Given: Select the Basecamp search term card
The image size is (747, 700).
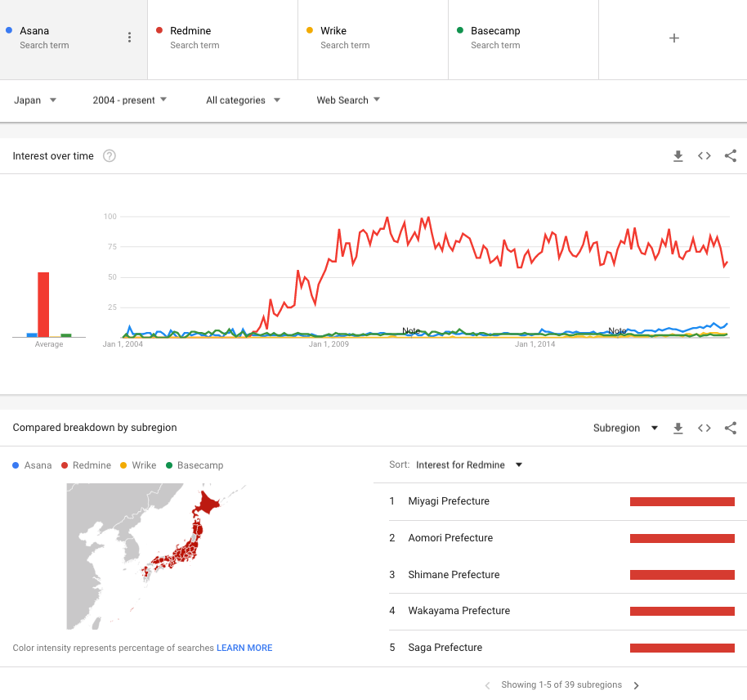Looking at the screenshot, I should (x=524, y=39).
